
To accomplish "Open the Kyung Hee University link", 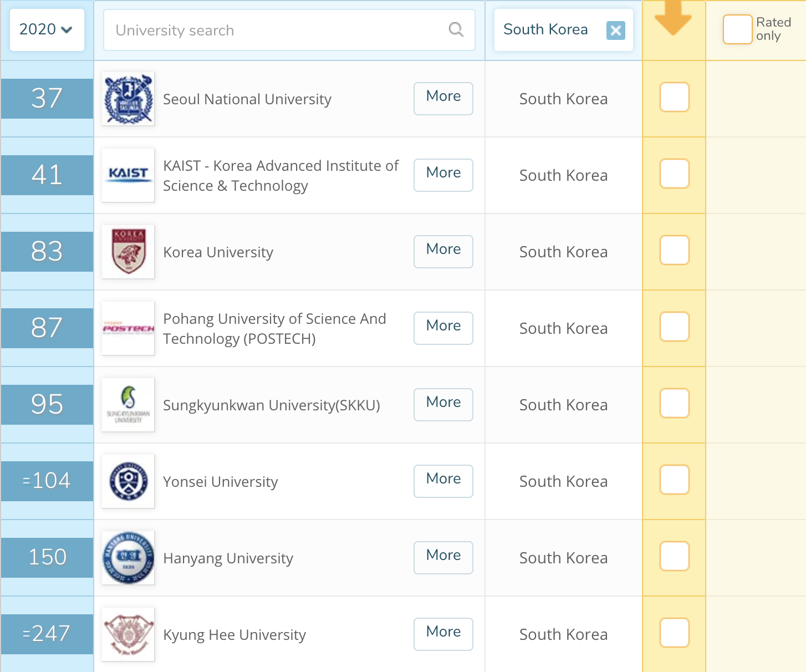I will [234, 635].
